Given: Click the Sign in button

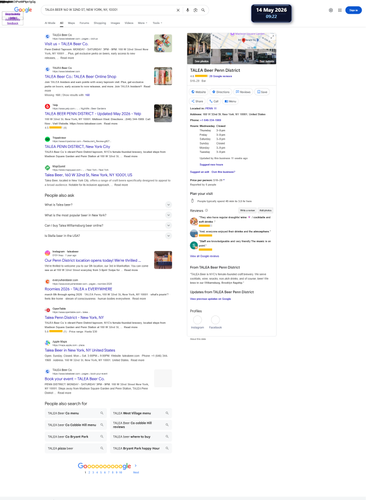Looking at the screenshot, I should [353, 10].
